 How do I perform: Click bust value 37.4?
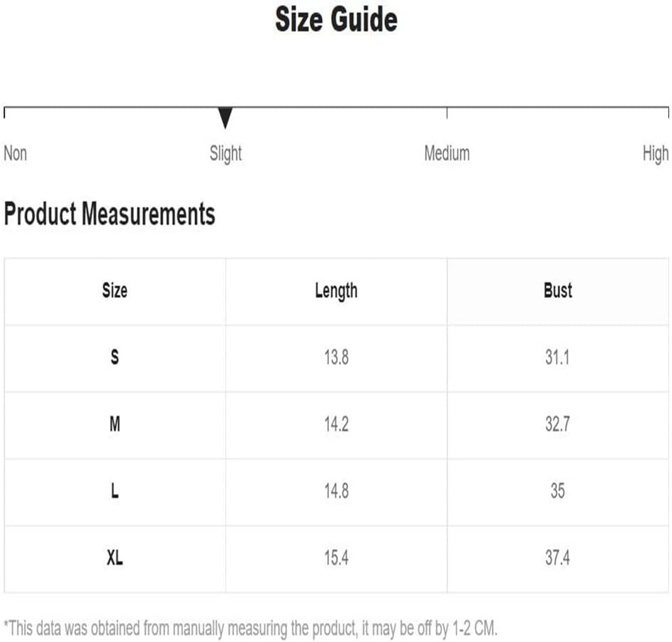(x=558, y=558)
